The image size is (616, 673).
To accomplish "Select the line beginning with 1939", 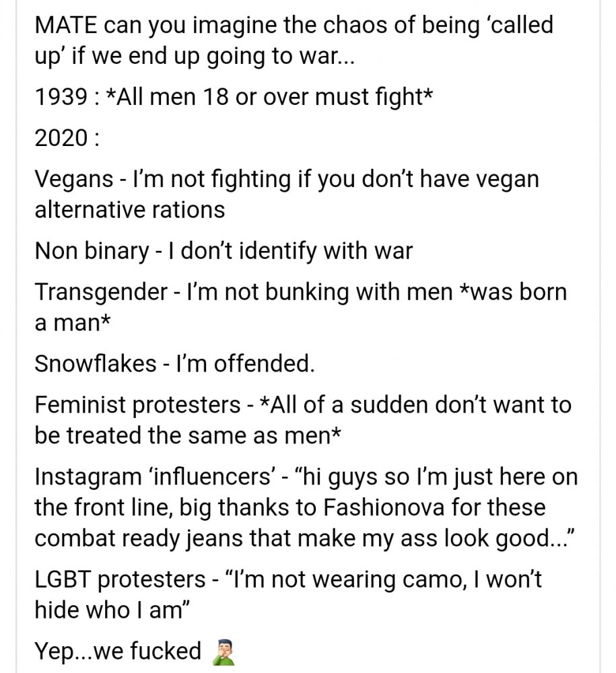I will click(234, 97).
